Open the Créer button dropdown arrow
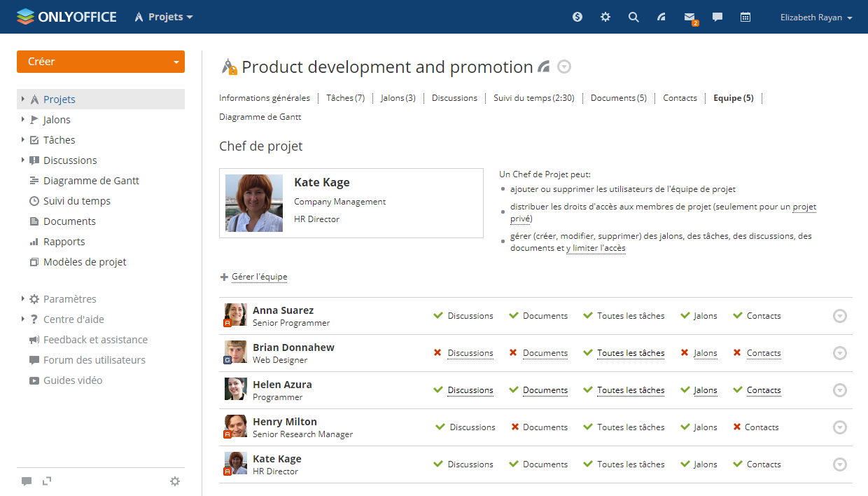868x496 pixels. point(176,62)
